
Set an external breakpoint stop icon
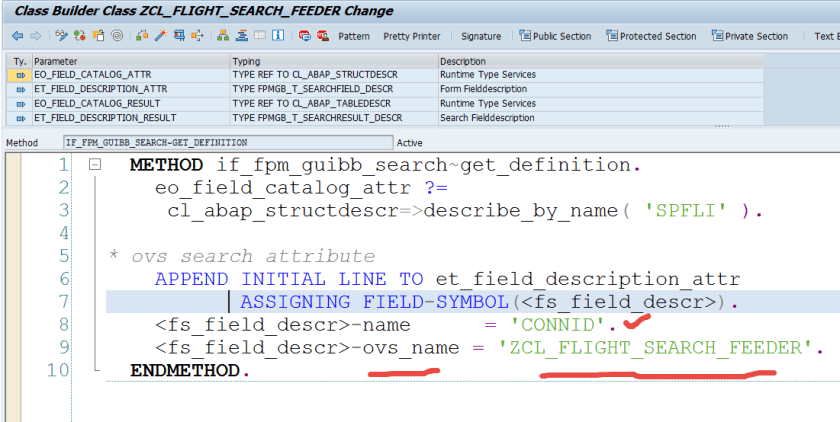[x=322, y=36]
